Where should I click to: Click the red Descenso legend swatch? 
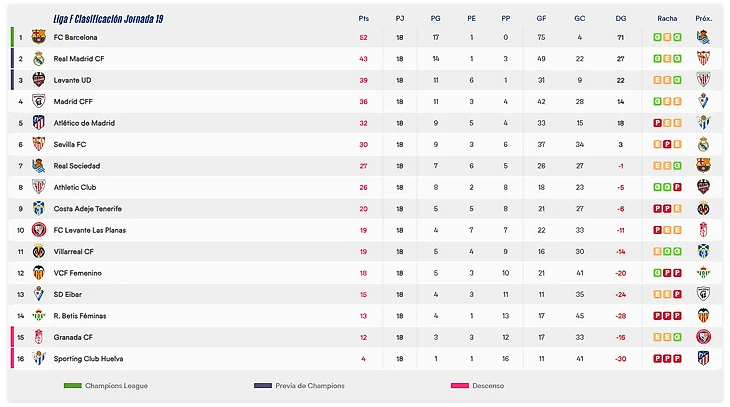[460, 386]
